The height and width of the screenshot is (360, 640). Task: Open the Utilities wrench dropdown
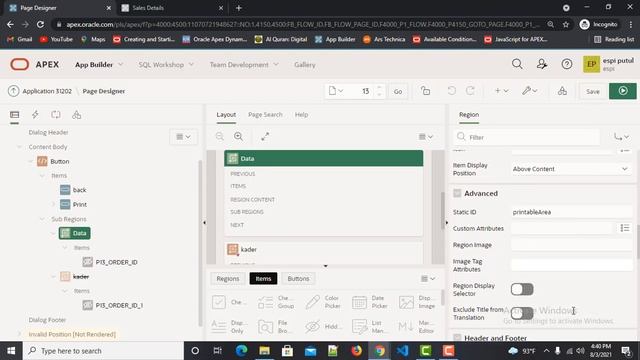click(529, 91)
